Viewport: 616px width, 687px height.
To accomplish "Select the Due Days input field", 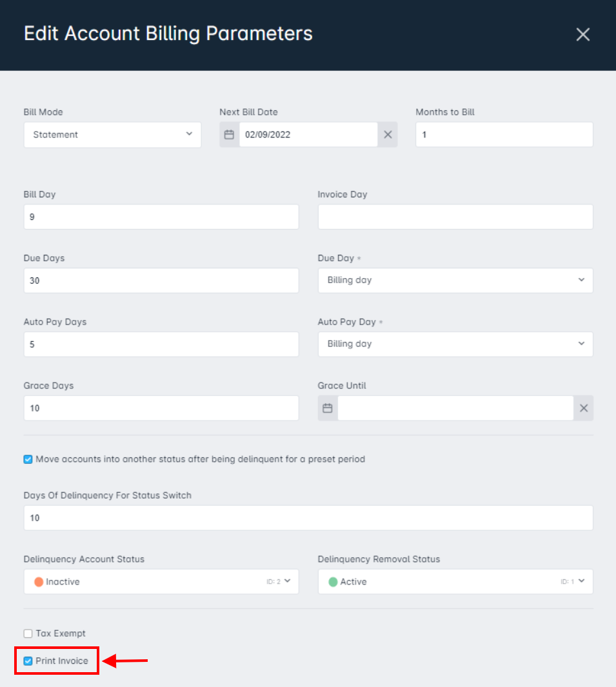I will tap(161, 281).
